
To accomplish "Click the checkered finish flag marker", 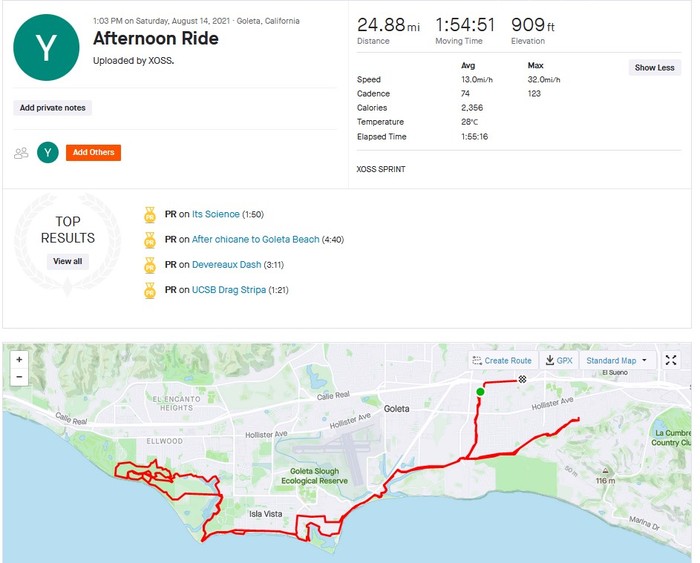I will pyautogui.click(x=521, y=380).
